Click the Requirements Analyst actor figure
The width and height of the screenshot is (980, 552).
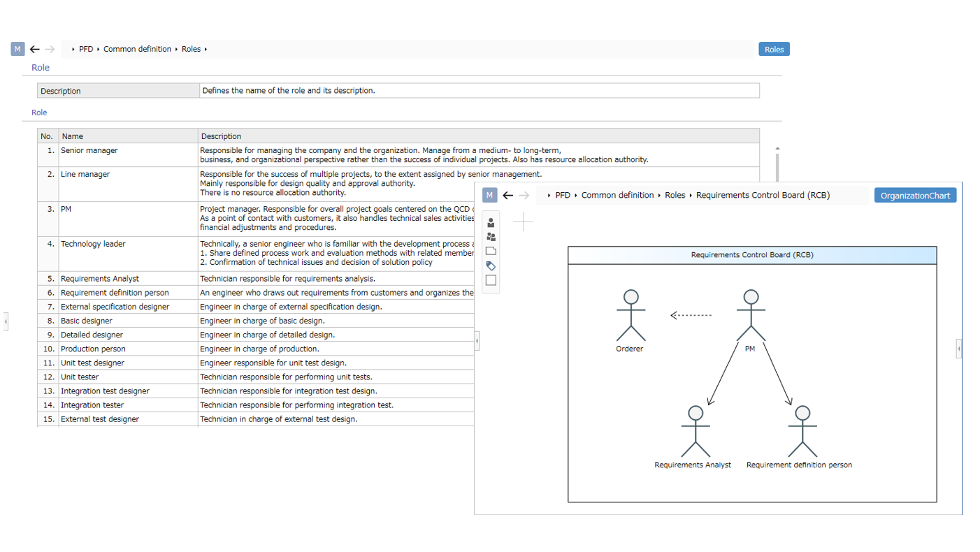point(696,431)
